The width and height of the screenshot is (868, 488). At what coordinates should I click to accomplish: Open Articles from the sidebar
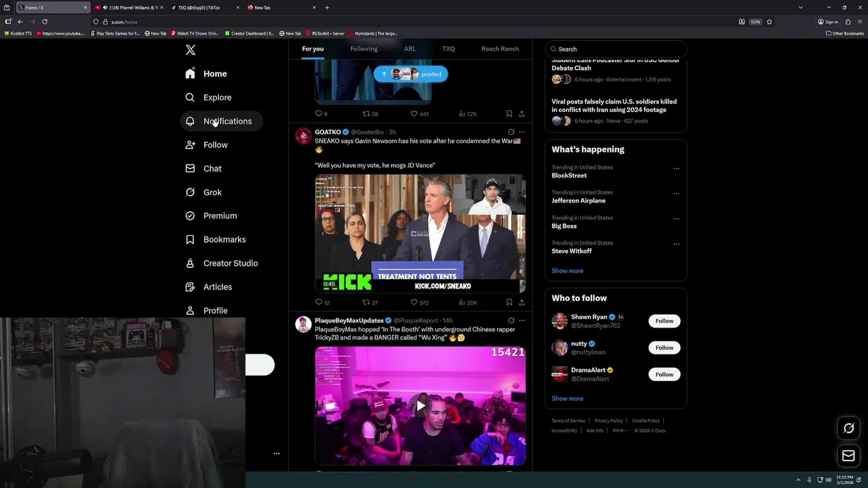(x=209, y=287)
